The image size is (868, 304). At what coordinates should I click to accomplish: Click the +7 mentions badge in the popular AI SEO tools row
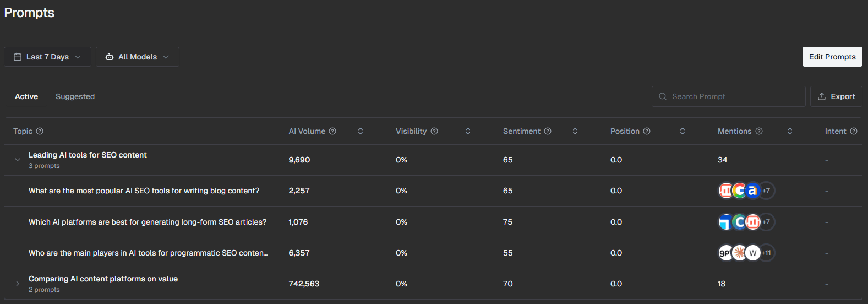tap(767, 191)
